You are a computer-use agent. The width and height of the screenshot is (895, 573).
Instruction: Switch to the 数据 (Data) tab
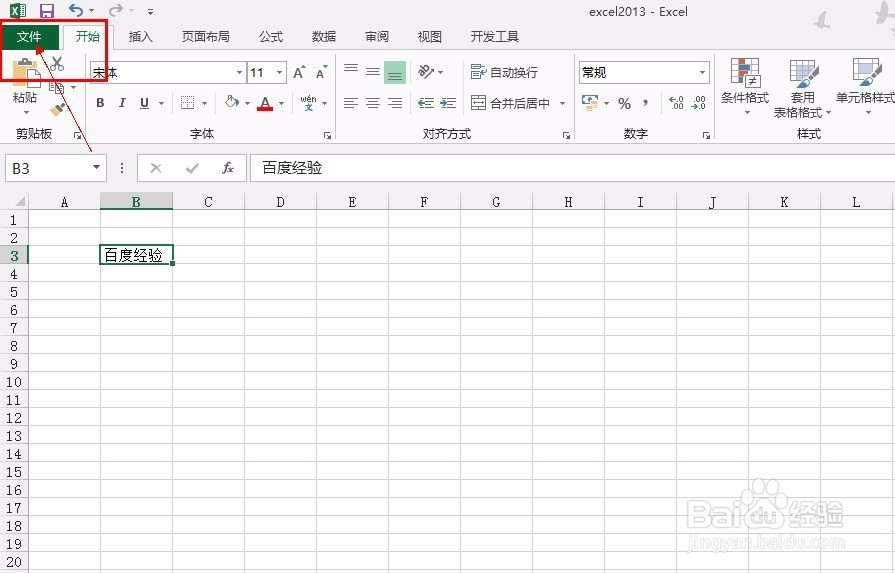tap(324, 37)
